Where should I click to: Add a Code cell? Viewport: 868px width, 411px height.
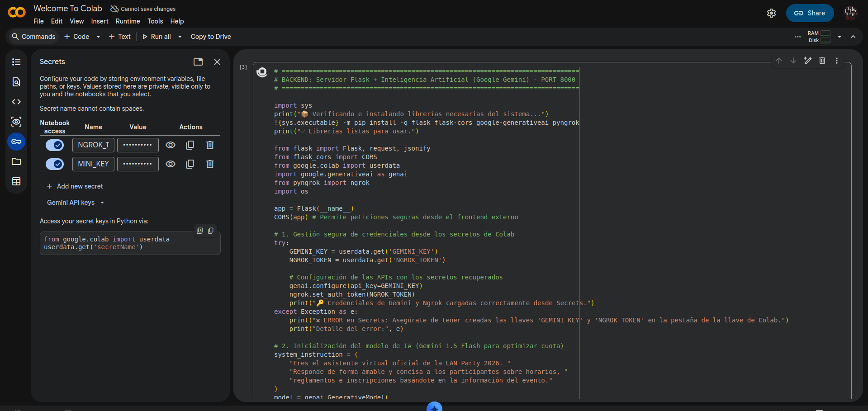[77, 37]
